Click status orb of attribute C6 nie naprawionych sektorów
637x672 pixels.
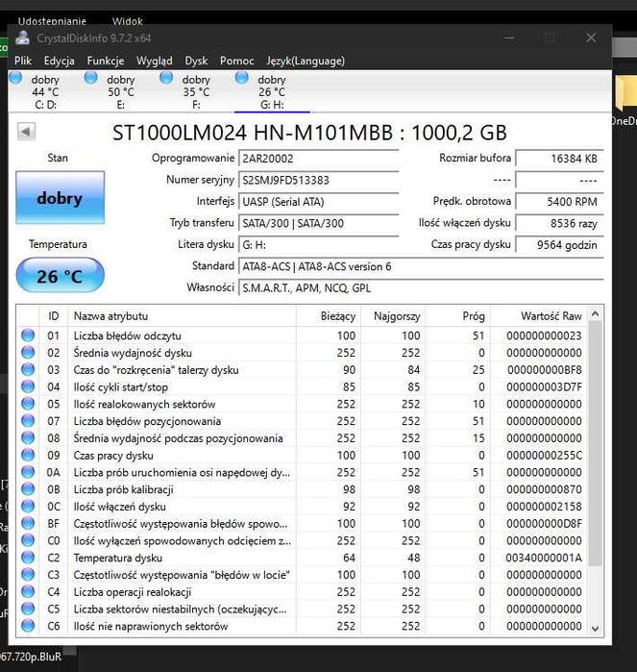tap(28, 626)
